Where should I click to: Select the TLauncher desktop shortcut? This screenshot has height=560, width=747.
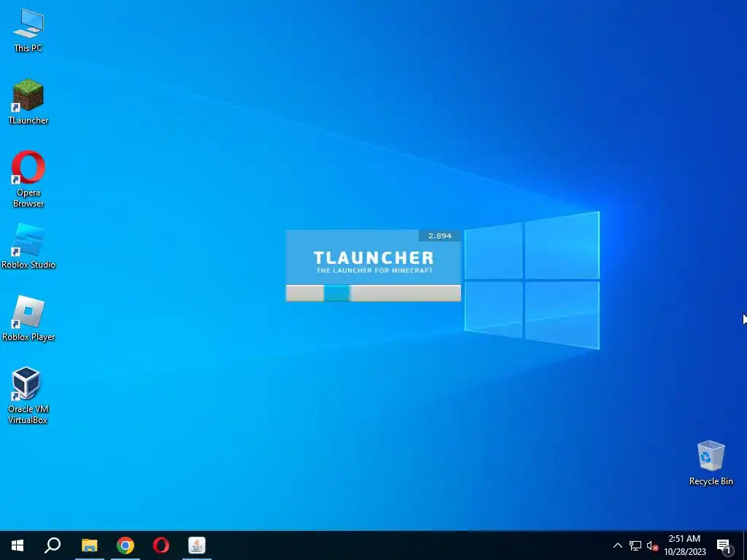tap(28, 102)
